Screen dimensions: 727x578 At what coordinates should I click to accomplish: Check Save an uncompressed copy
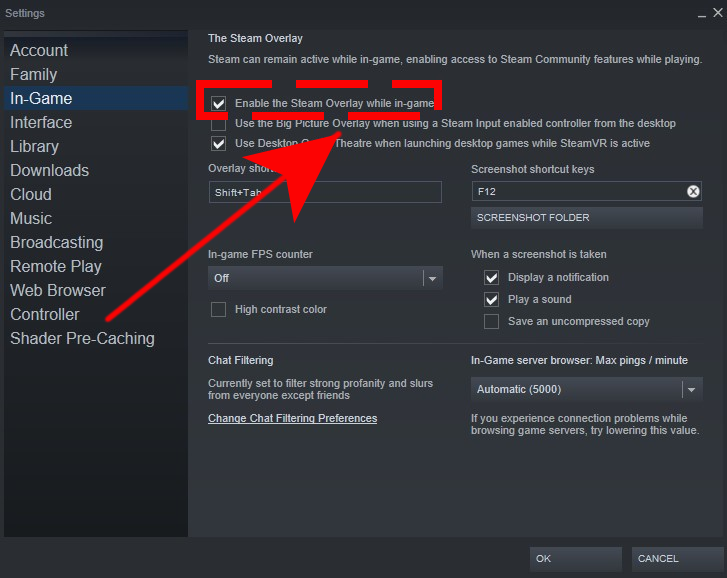(x=491, y=321)
